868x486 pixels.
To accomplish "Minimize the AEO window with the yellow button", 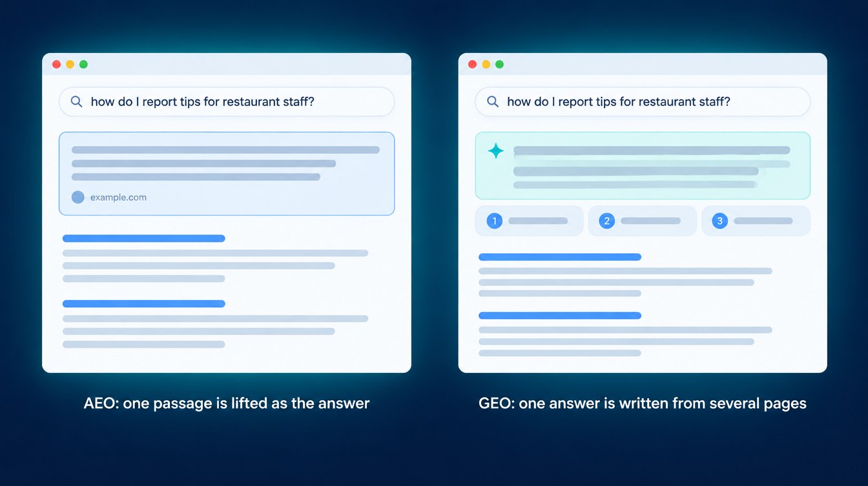I will point(70,64).
